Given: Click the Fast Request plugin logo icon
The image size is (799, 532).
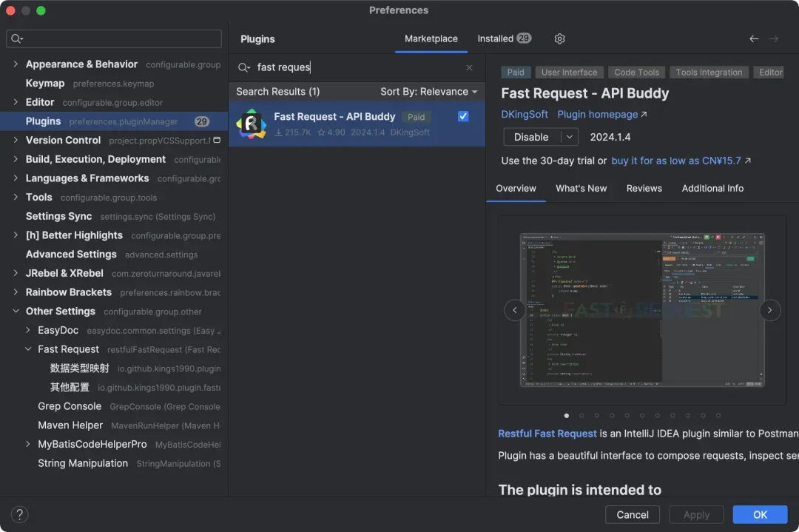Looking at the screenshot, I should pyautogui.click(x=252, y=124).
